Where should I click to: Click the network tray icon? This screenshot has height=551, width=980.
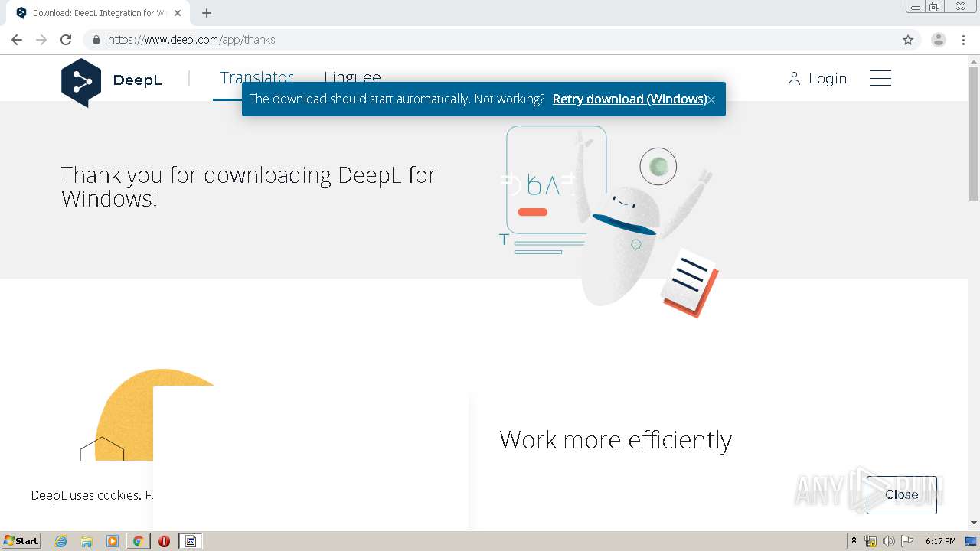pyautogui.click(x=871, y=541)
